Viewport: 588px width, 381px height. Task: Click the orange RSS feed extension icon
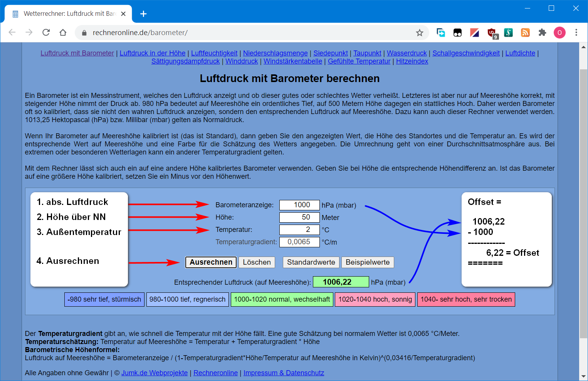coord(525,33)
